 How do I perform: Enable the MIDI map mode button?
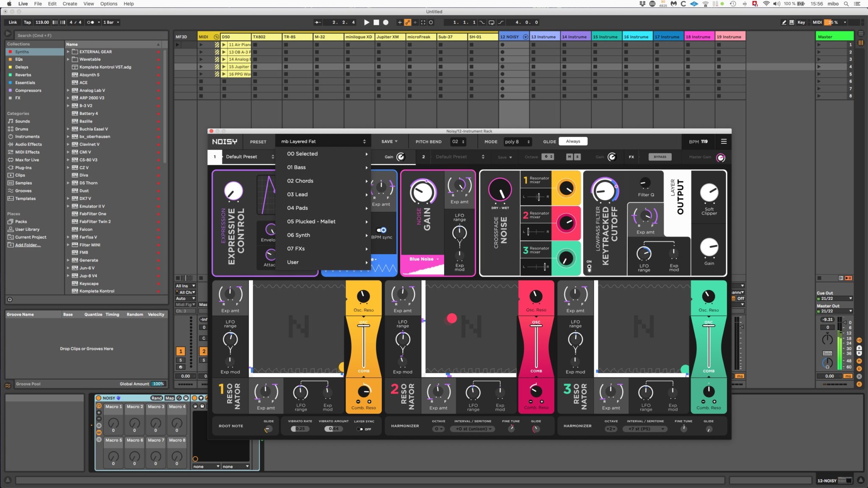pos(817,22)
